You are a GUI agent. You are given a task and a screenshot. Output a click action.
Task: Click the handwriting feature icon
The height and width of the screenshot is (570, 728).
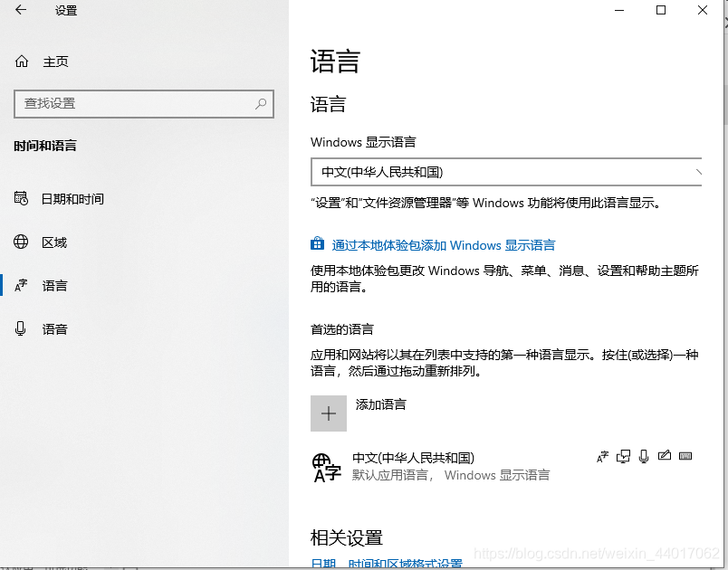(665, 456)
